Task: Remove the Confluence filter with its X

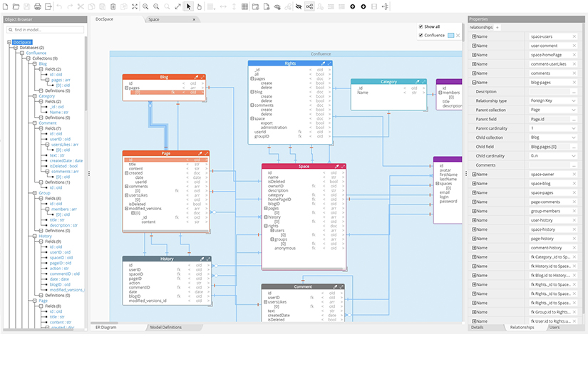Action: (x=458, y=35)
